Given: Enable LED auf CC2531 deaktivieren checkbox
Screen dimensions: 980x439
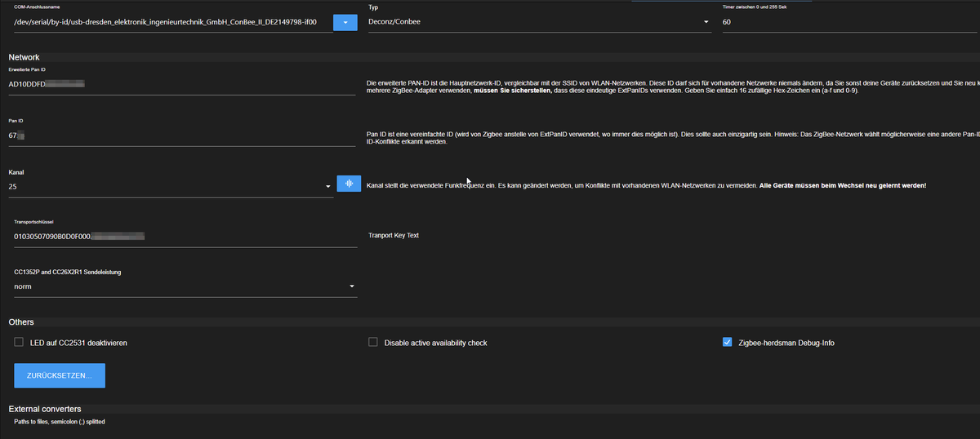Looking at the screenshot, I should (19, 342).
